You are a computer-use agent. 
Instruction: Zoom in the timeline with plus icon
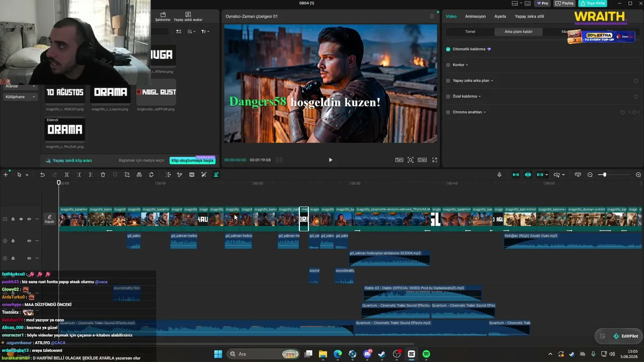pyautogui.click(x=638, y=174)
